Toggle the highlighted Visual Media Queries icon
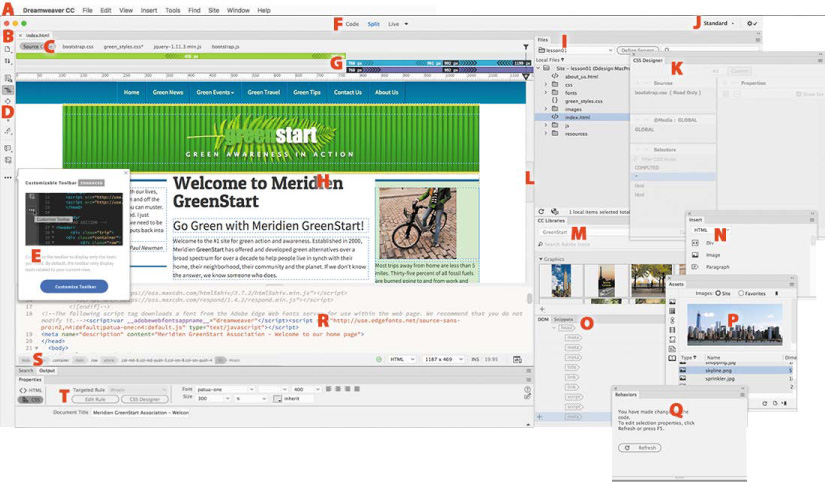The image size is (825, 482). [8, 90]
